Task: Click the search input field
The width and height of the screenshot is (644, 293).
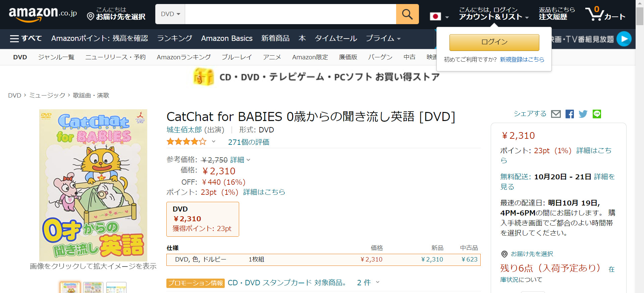Action: coord(290,14)
